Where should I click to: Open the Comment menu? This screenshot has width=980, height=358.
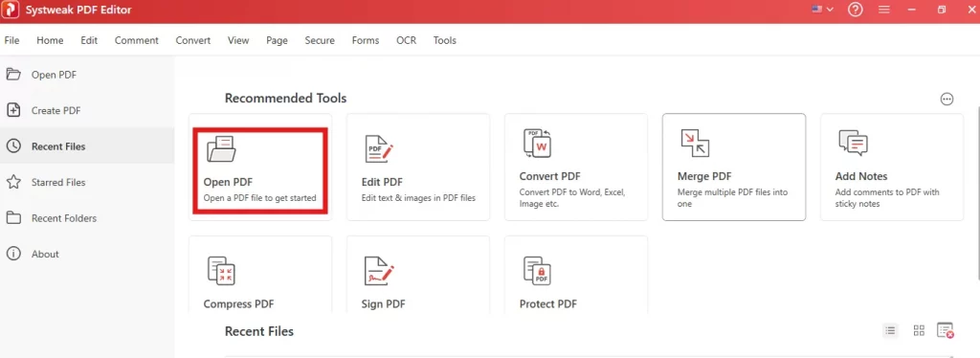[x=136, y=40]
